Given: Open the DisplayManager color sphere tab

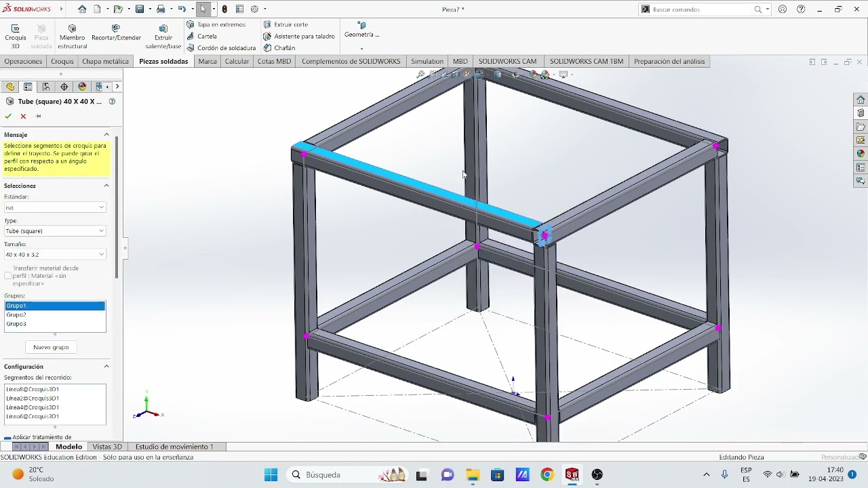Looking at the screenshot, I should coord(83,87).
